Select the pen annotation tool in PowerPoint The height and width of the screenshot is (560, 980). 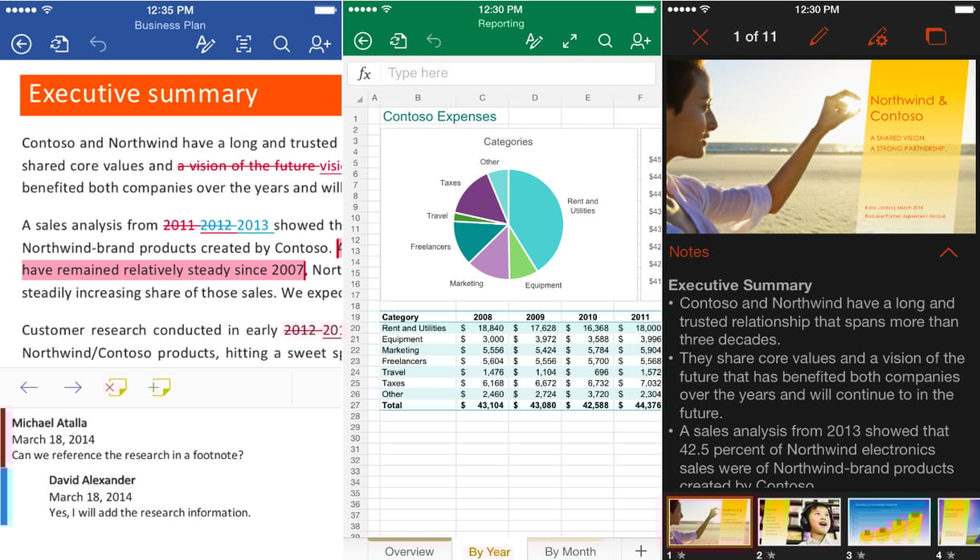click(x=819, y=36)
